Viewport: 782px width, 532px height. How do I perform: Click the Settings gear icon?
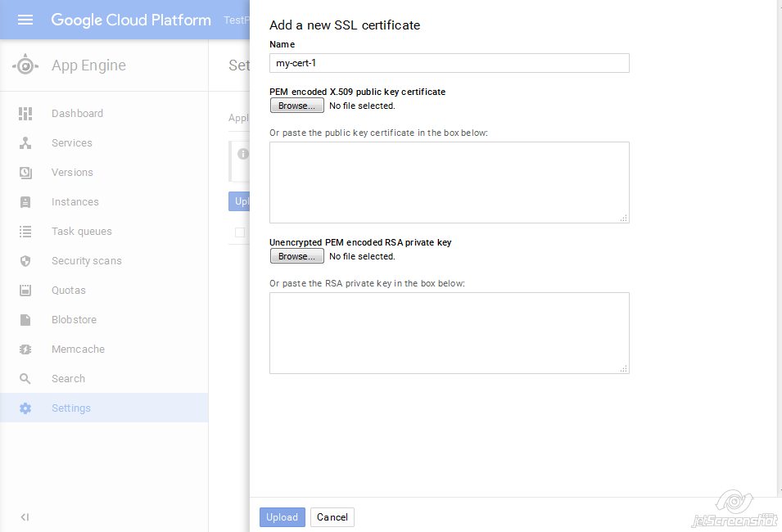click(x=25, y=408)
